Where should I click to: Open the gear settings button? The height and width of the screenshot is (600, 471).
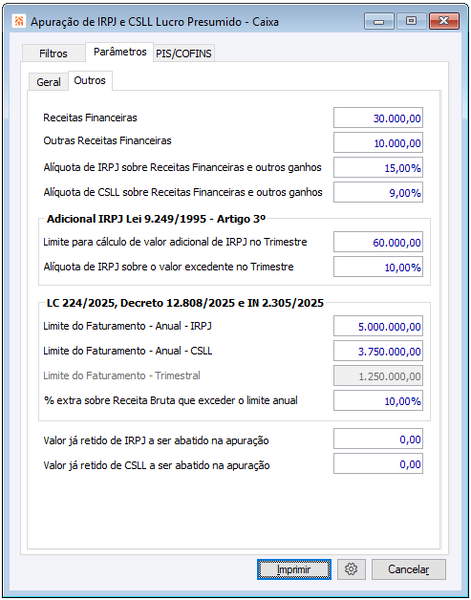click(351, 569)
